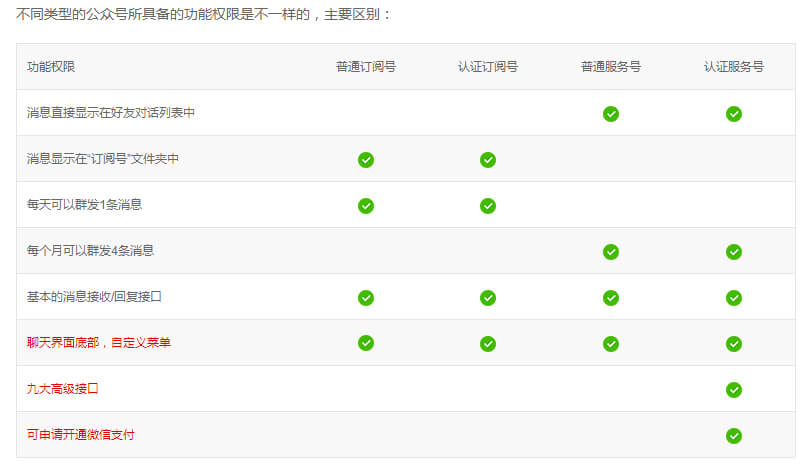Click 认证订阅号 checkmark in 自定义菜单 row

point(488,343)
